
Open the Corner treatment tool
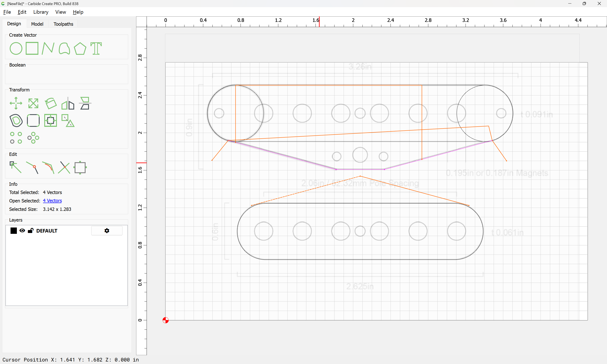[x=33, y=120]
